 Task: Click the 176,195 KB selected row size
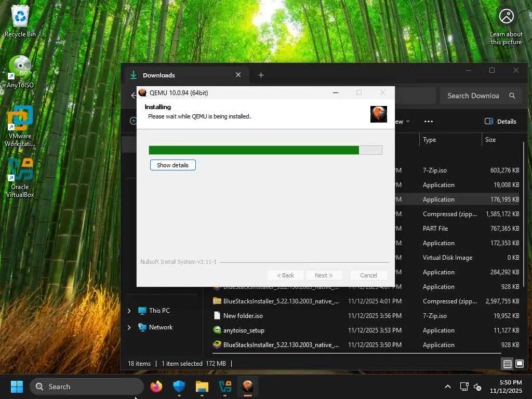(x=504, y=199)
